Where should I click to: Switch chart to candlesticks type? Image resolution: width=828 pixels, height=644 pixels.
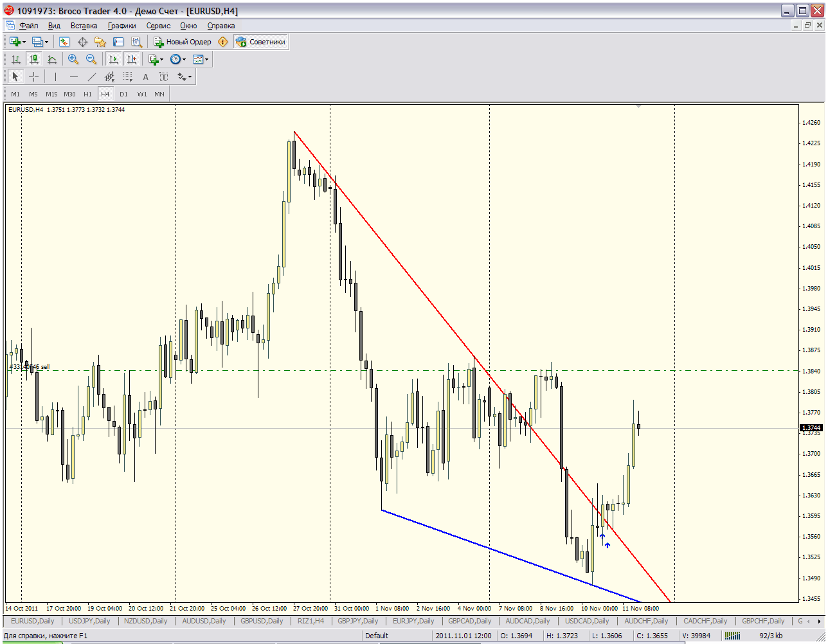pyautogui.click(x=34, y=59)
